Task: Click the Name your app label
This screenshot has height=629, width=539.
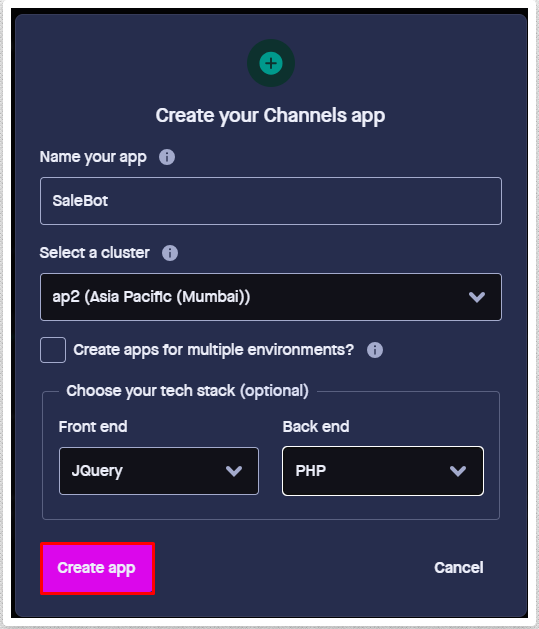Action: point(93,157)
